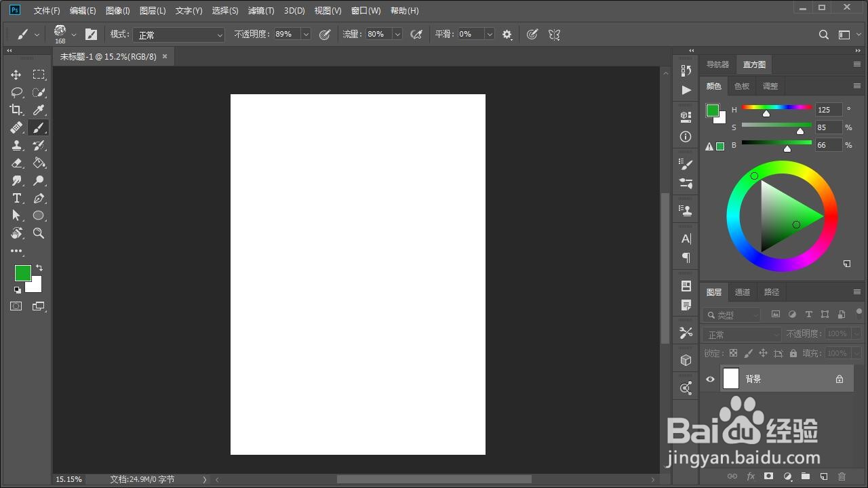Click the green foreground color swatch

coord(23,273)
